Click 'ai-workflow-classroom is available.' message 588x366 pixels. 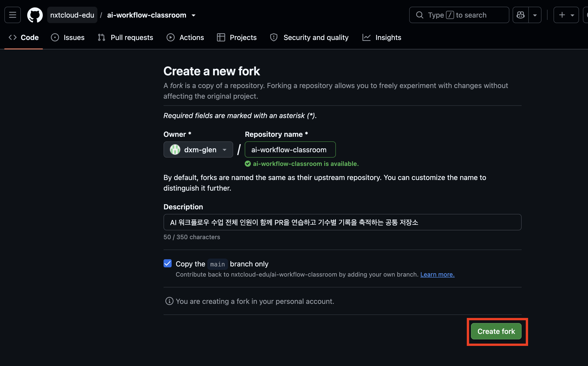coord(306,164)
